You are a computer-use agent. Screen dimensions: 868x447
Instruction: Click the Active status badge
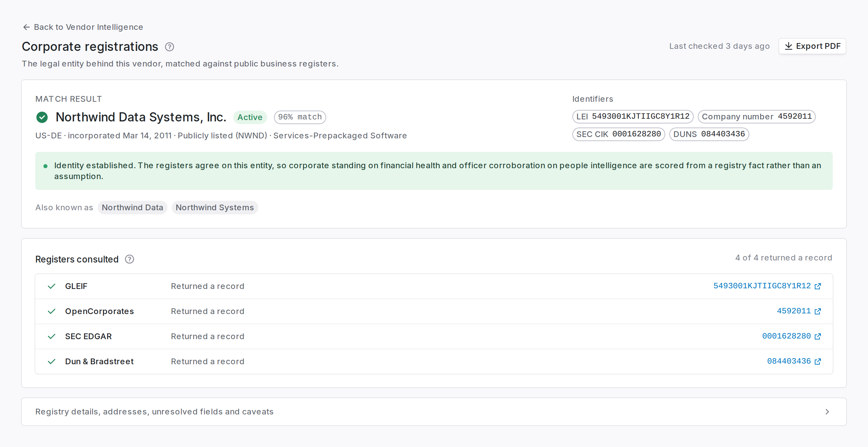250,117
